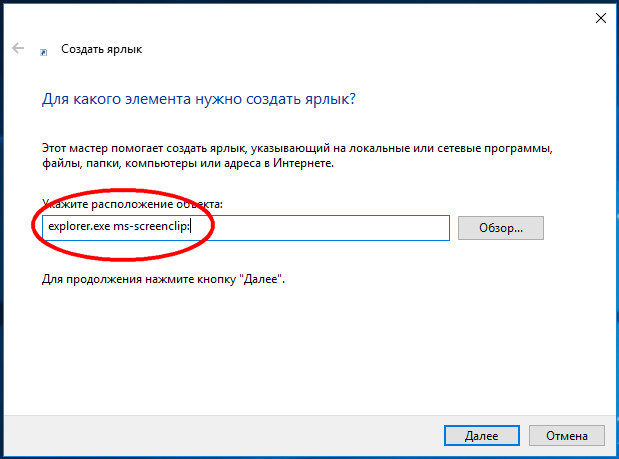Click the ms-screenclip: text in the field
The height and width of the screenshot is (459, 619).
click(x=152, y=227)
